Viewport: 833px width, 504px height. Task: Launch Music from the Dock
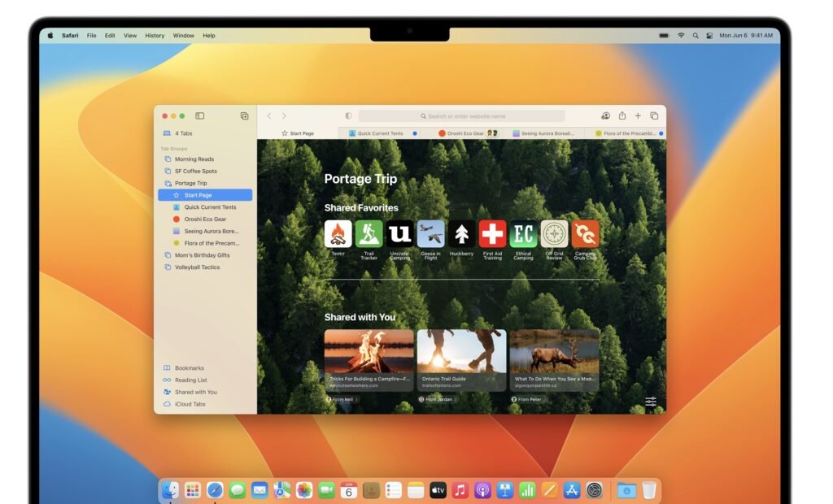460,490
